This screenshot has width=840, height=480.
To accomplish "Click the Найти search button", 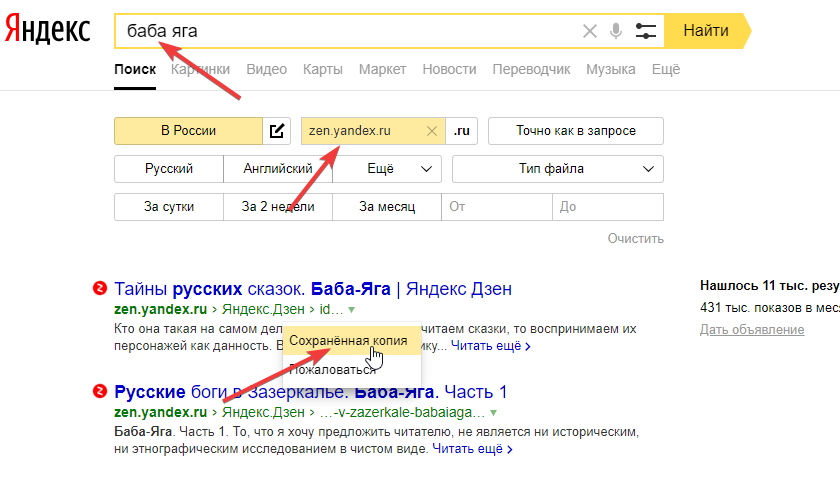I will [706, 31].
